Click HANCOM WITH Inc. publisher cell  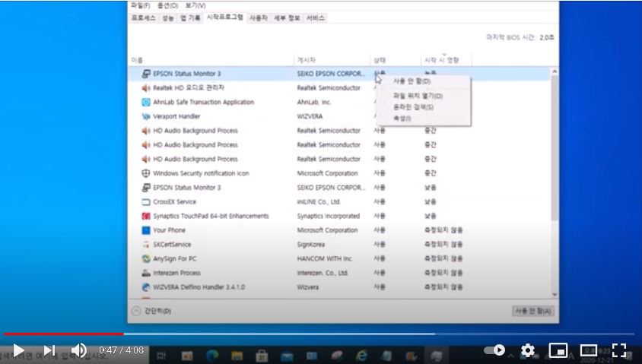325,259
